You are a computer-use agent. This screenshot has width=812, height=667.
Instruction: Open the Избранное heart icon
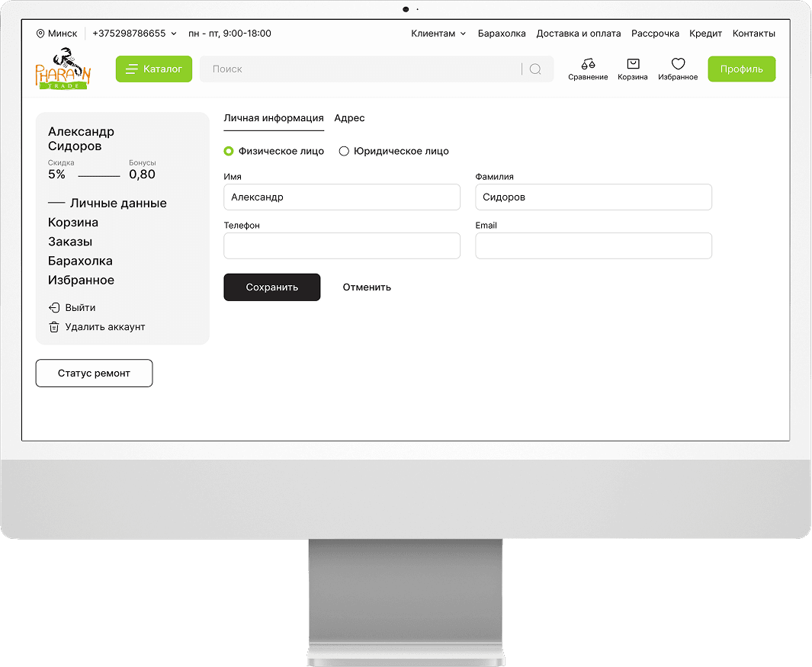pos(678,64)
